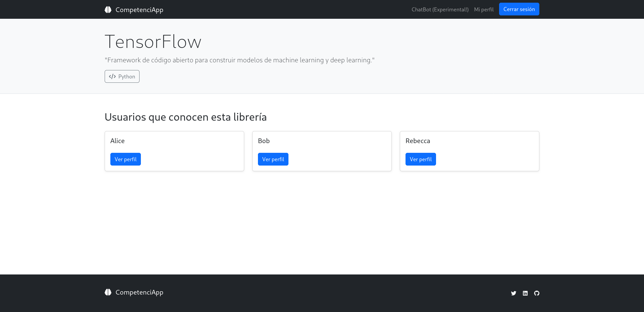Open the LinkedIn icon in the footer
This screenshot has height=312, width=644.
pos(525,293)
